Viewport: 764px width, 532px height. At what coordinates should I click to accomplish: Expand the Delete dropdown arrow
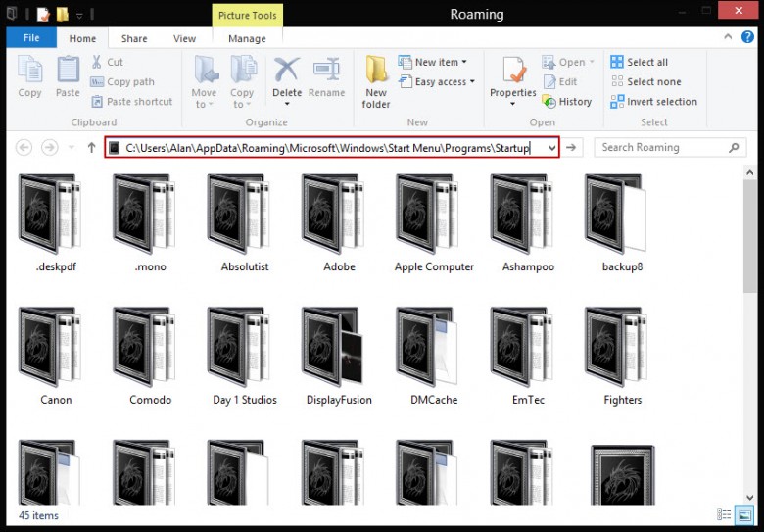pyautogui.click(x=286, y=104)
